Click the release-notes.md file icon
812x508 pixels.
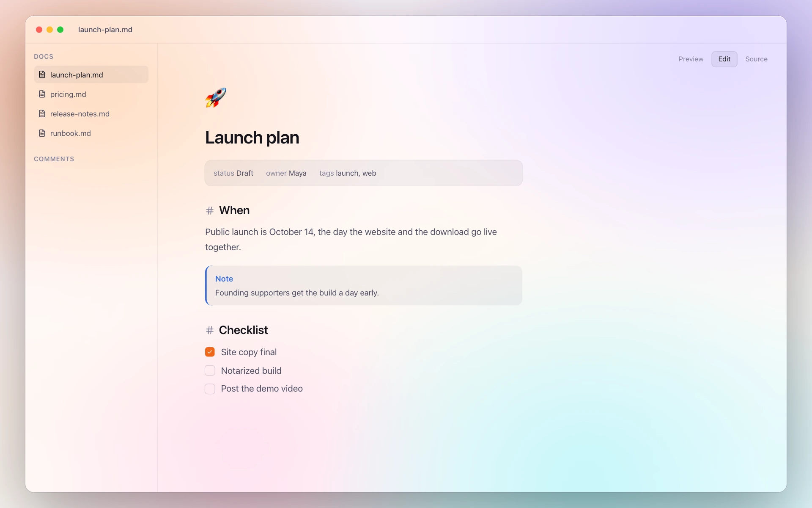coord(42,113)
